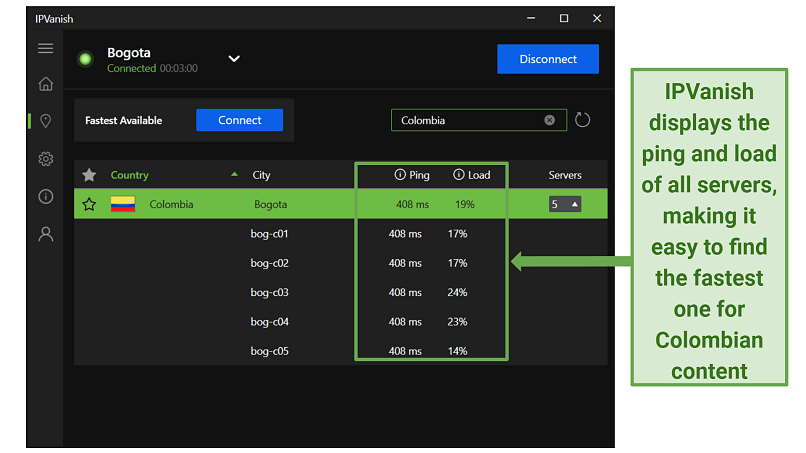
Task: Minimize the IPVanish window
Action: 531,18
